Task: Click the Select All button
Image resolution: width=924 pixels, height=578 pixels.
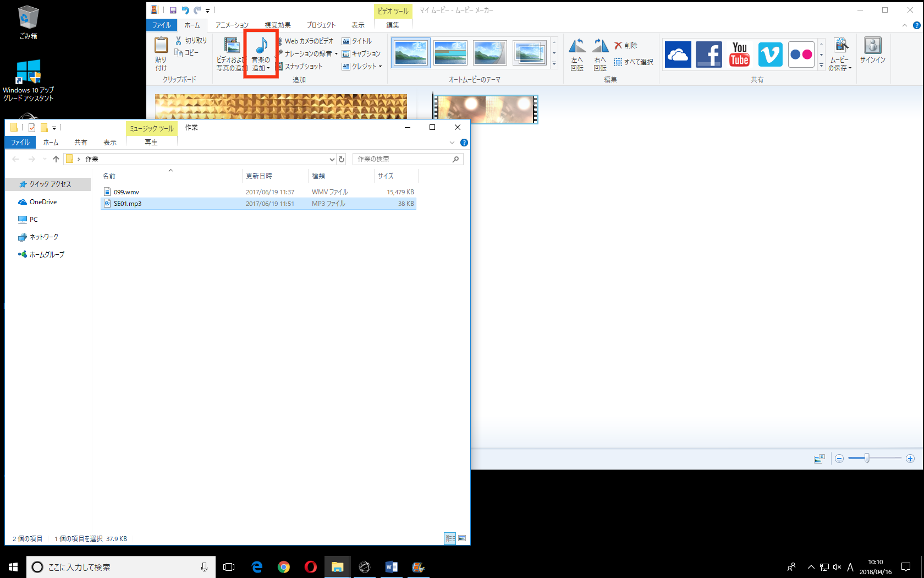Action: point(634,62)
